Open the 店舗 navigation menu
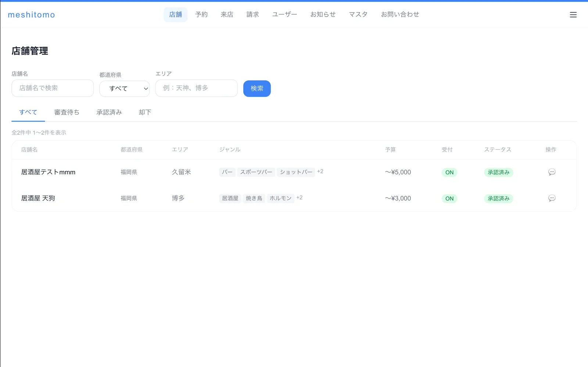Viewport: 588px width, 367px height. coord(175,15)
